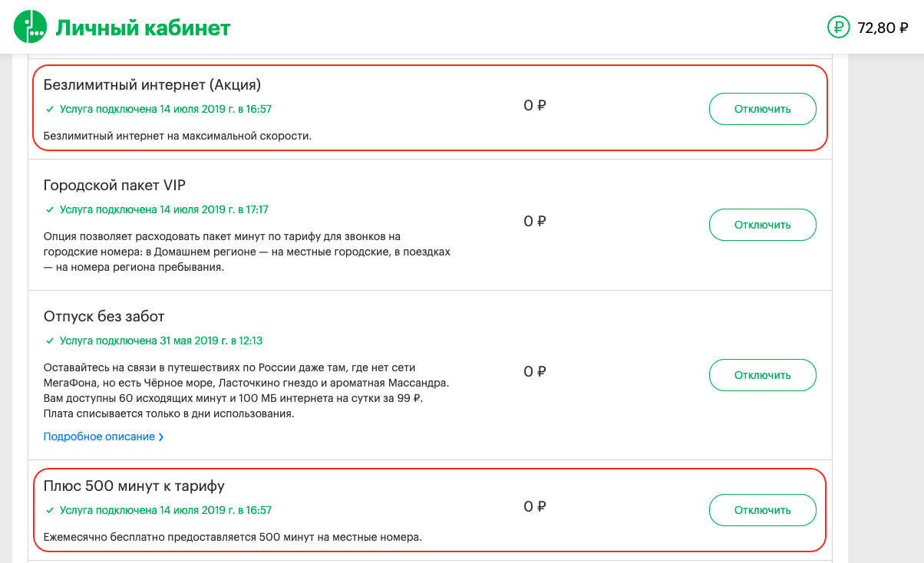The height and width of the screenshot is (563, 924).
Task: Click the 72,80 ₽ balance amount
Action: point(883,28)
